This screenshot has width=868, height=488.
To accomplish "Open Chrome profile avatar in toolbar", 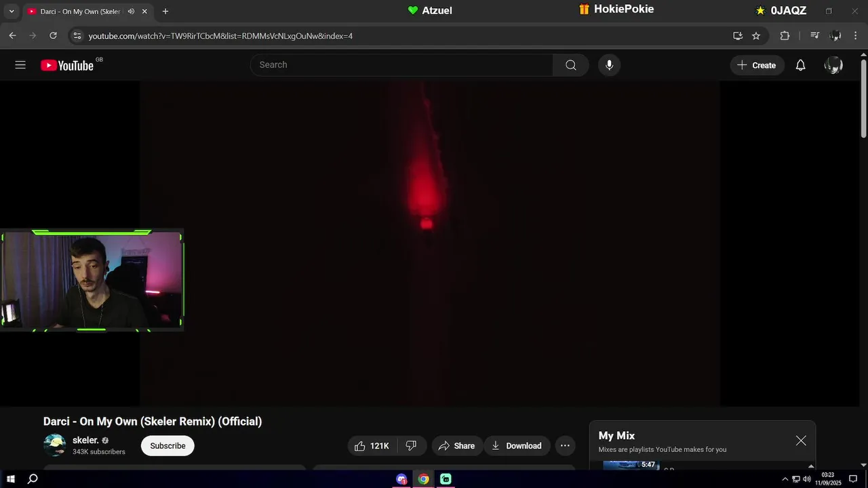I will (835, 35).
